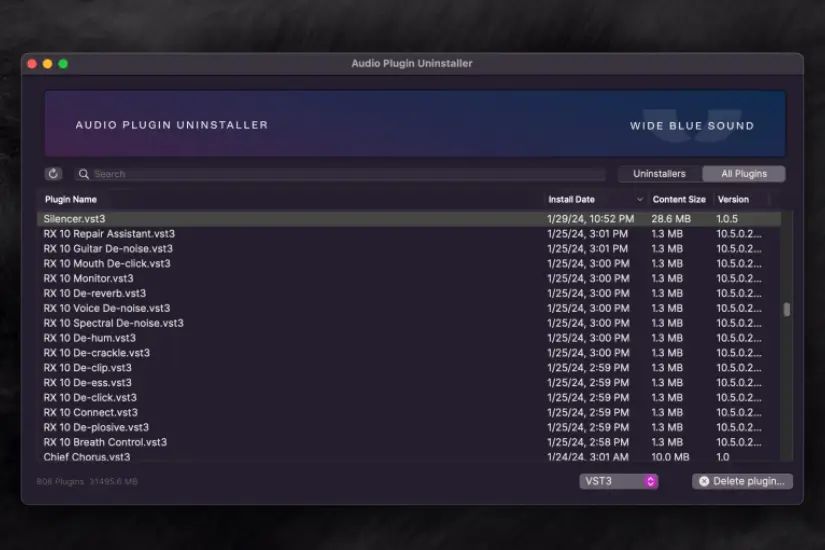Select RX 10 De-plosive.vst3

[x=409, y=427]
